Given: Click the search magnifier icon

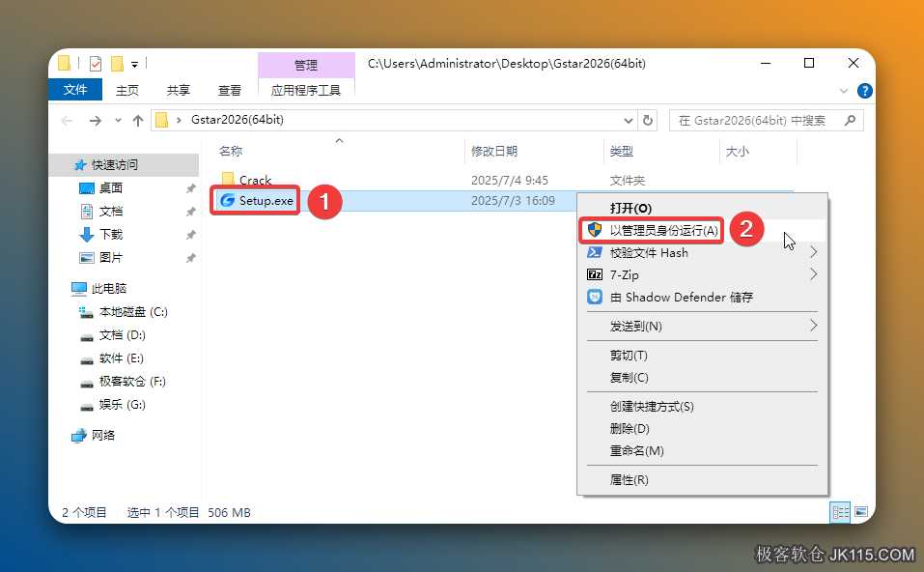Looking at the screenshot, I should [850, 121].
